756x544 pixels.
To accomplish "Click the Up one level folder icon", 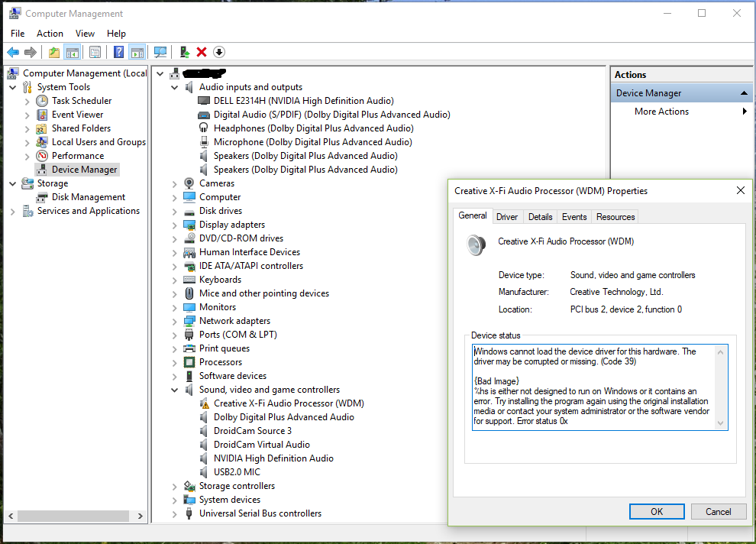I will (x=54, y=52).
